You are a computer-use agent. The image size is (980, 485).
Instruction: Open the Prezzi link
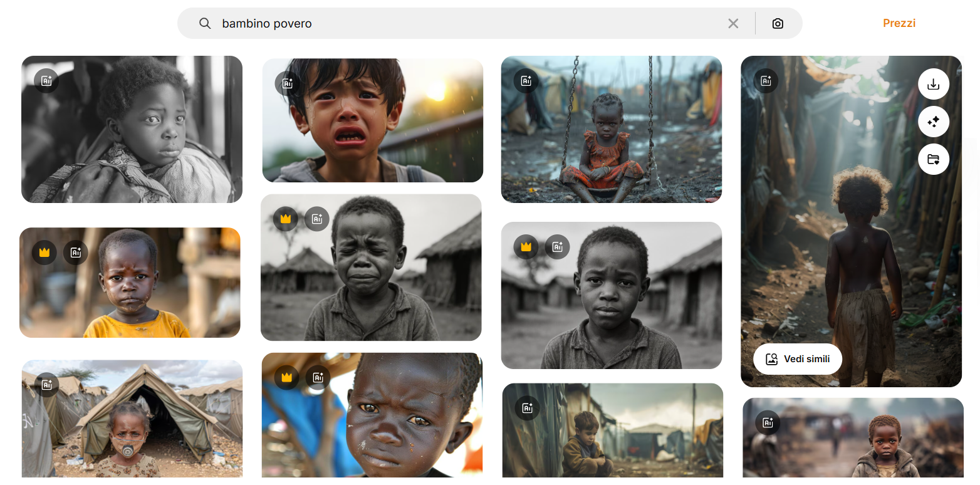pyautogui.click(x=899, y=23)
